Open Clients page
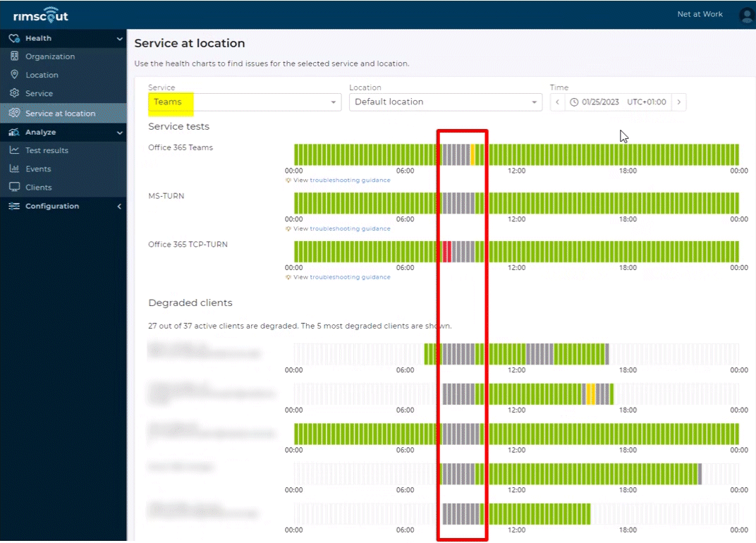 point(63,187)
